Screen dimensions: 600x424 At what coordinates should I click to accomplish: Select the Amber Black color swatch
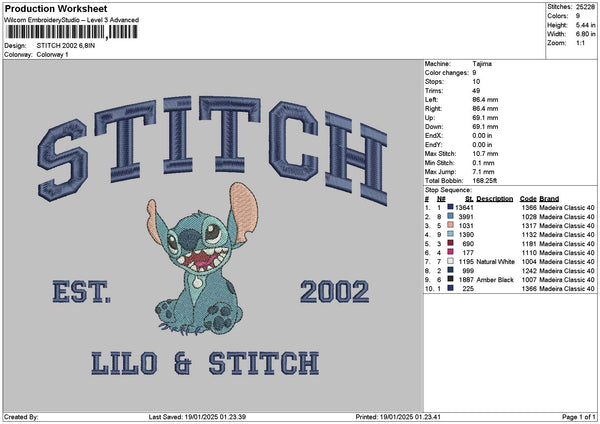450,279
